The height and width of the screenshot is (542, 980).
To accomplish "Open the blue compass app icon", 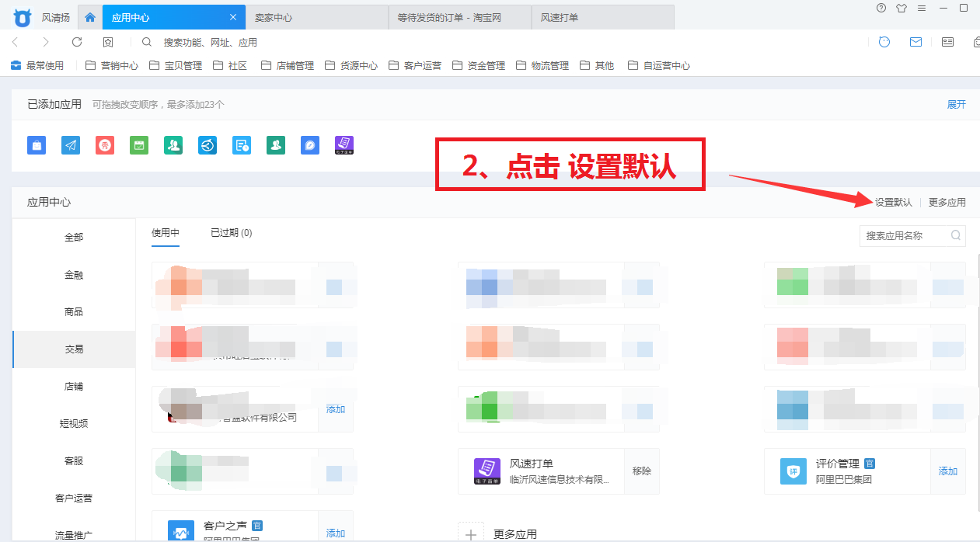I will click(310, 145).
